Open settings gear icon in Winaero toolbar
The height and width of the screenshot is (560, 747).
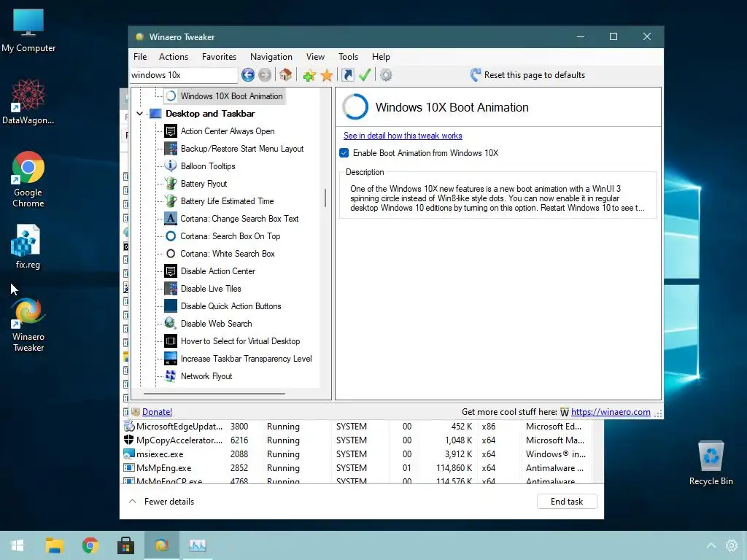click(x=386, y=75)
